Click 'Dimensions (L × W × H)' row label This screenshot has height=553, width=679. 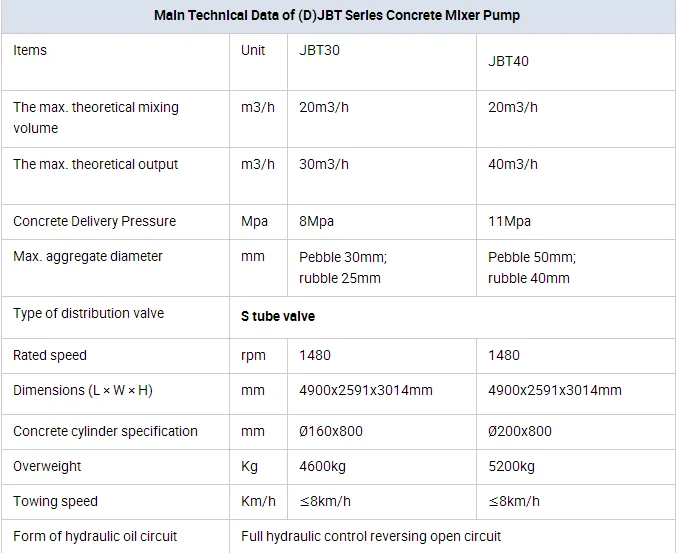click(x=83, y=391)
